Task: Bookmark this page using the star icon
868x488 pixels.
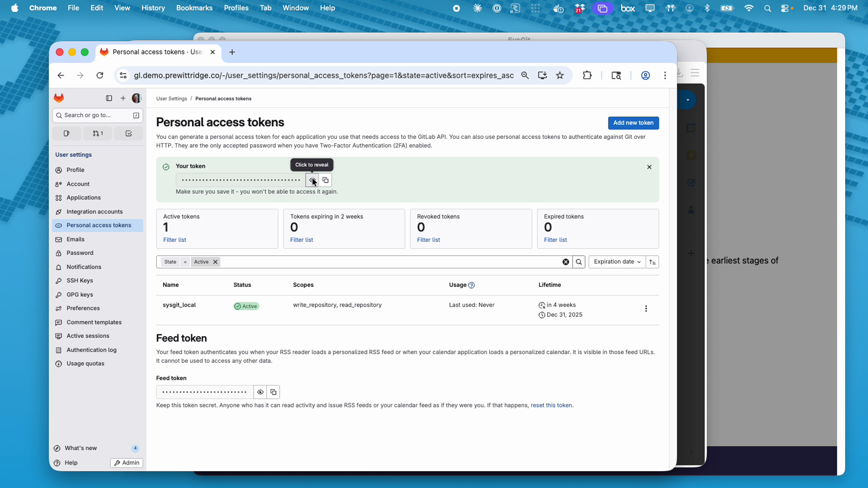Action: tap(560, 75)
